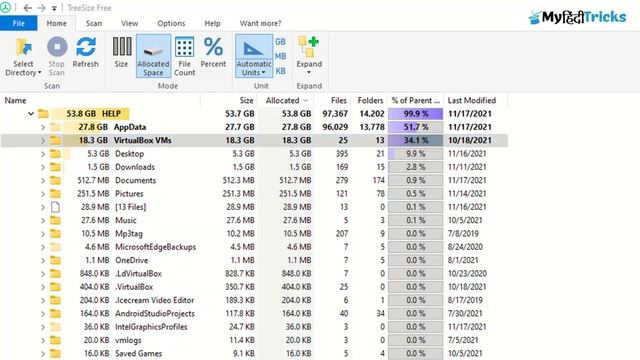Click the HELP folder icon
The width and height of the screenshot is (640, 360).
click(x=43, y=113)
